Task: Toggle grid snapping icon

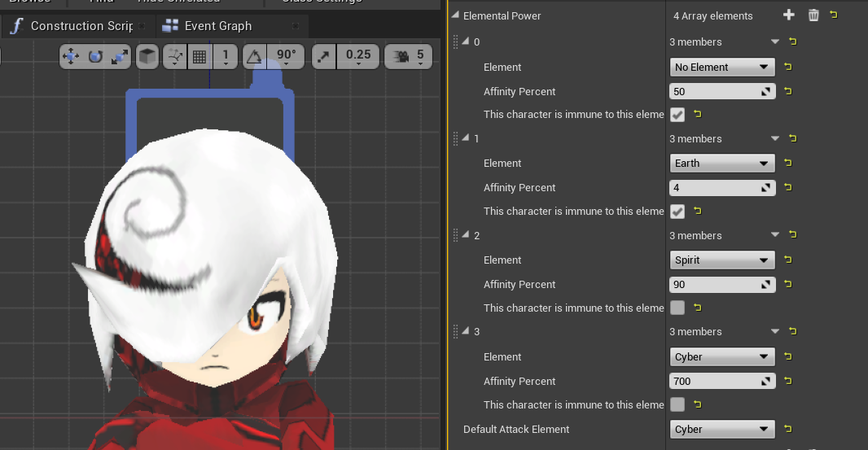Action: (199, 56)
